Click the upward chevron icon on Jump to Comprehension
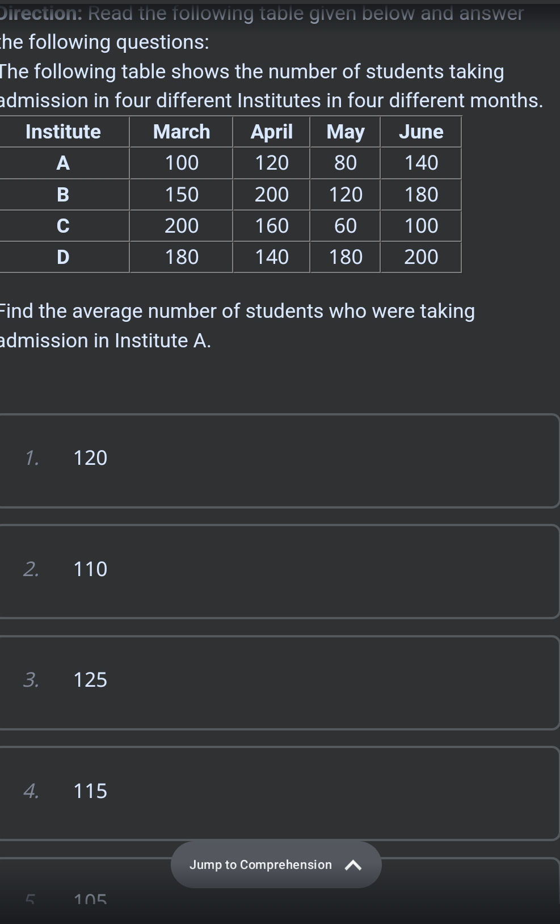The width and height of the screenshot is (560, 924). [355, 864]
